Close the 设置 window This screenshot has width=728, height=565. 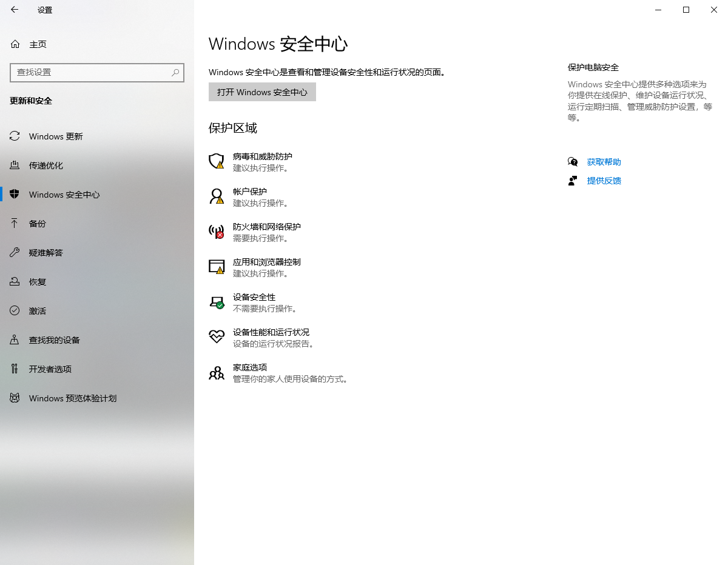coord(714,10)
